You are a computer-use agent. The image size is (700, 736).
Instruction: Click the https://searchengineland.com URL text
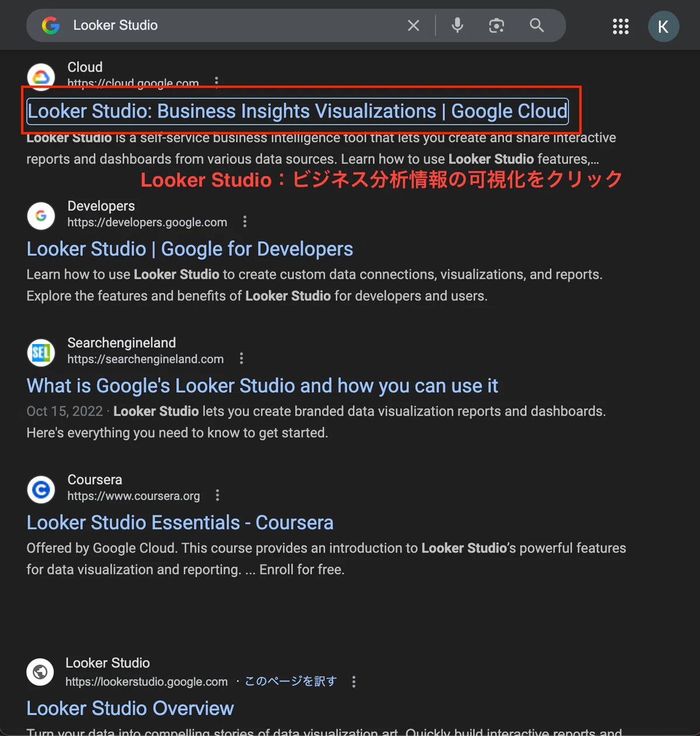coord(145,359)
